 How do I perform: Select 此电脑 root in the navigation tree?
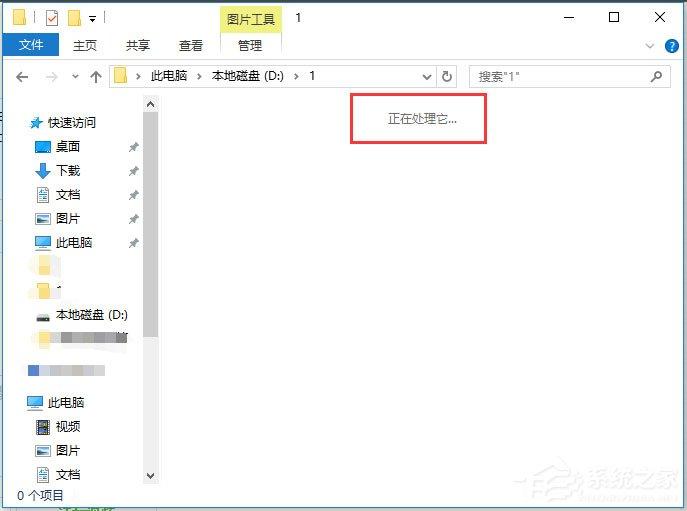click(66, 402)
